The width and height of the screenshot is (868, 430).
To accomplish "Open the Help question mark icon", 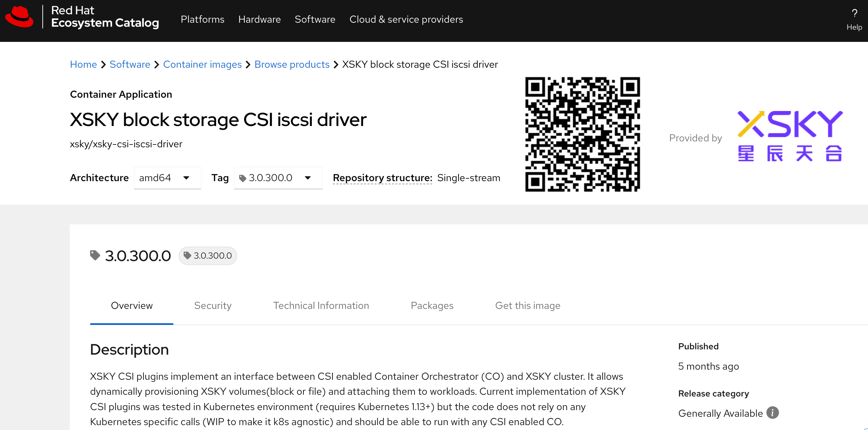I will click(854, 14).
